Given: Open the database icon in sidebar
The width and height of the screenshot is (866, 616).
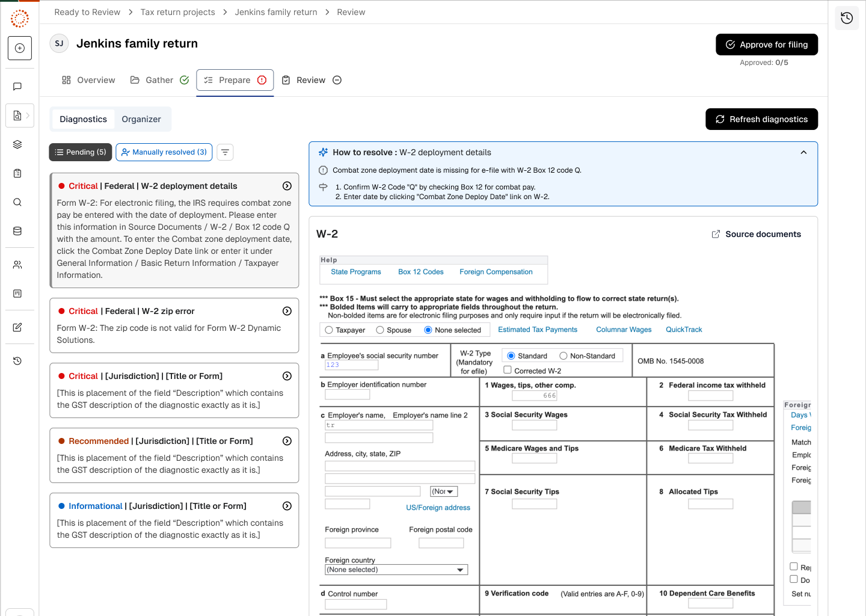Looking at the screenshot, I should point(17,231).
